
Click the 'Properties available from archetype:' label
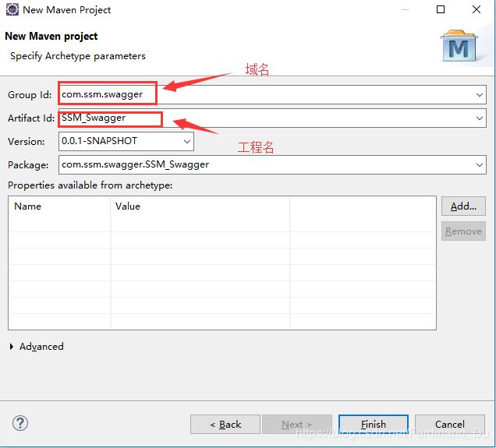click(x=90, y=185)
